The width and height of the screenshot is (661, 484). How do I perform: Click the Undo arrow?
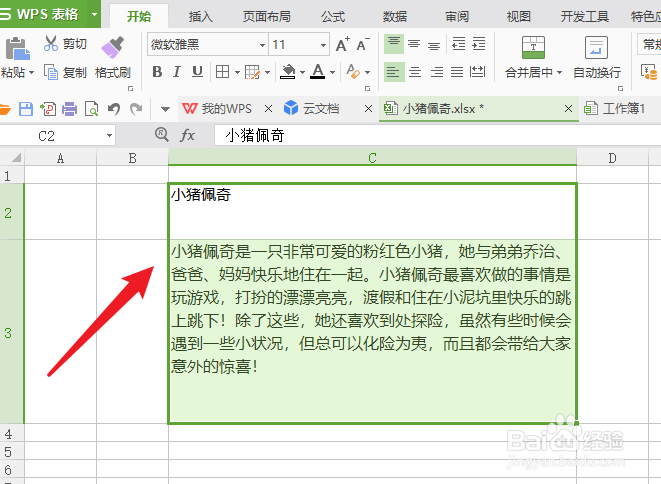[114, 109]
